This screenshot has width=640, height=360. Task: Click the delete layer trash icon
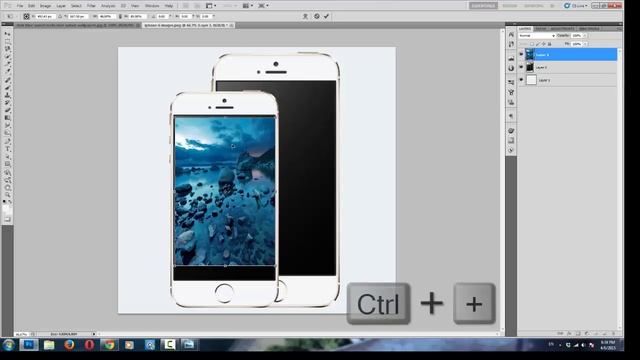pyautogui.click(x=613, y=333)
